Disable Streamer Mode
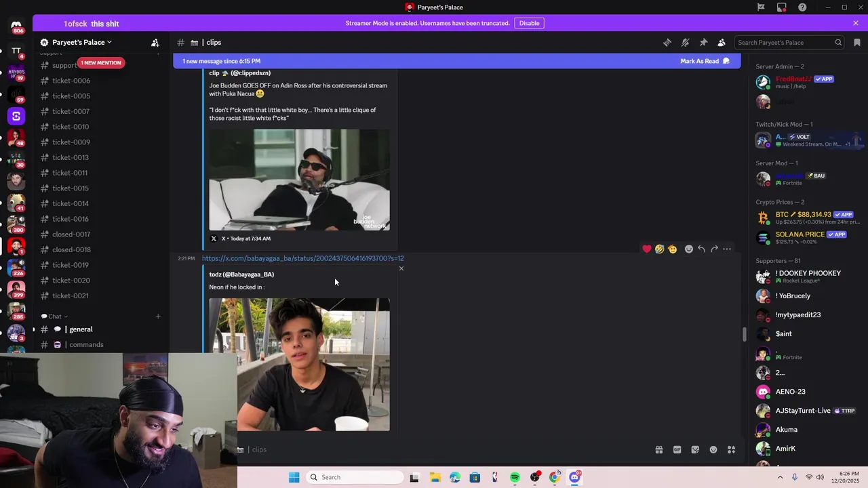 (x=529, y=23)
